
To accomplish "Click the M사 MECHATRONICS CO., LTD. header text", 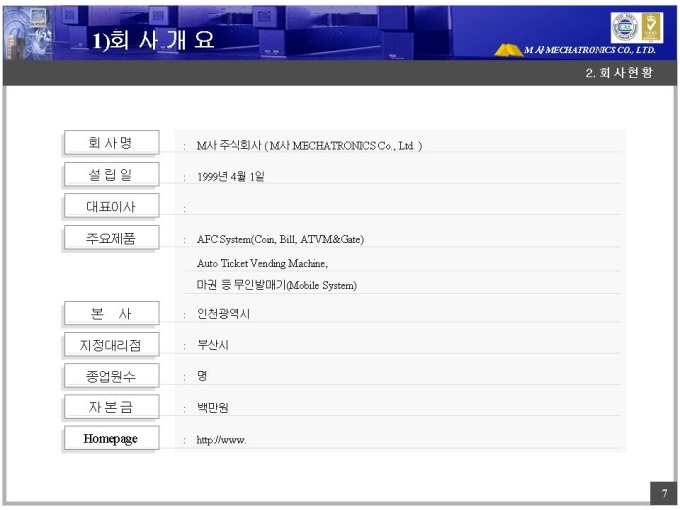I will [589, 50].
